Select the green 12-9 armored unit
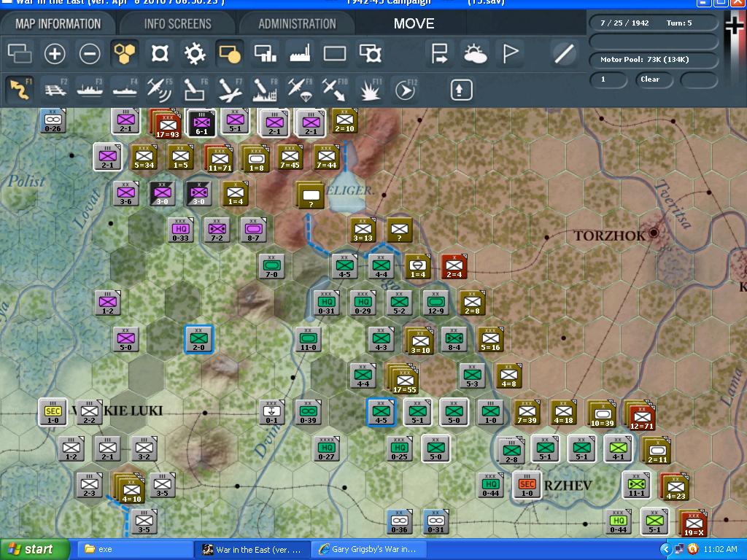The image size is (747, 560). pyautogui.click(x=436, y=303)
